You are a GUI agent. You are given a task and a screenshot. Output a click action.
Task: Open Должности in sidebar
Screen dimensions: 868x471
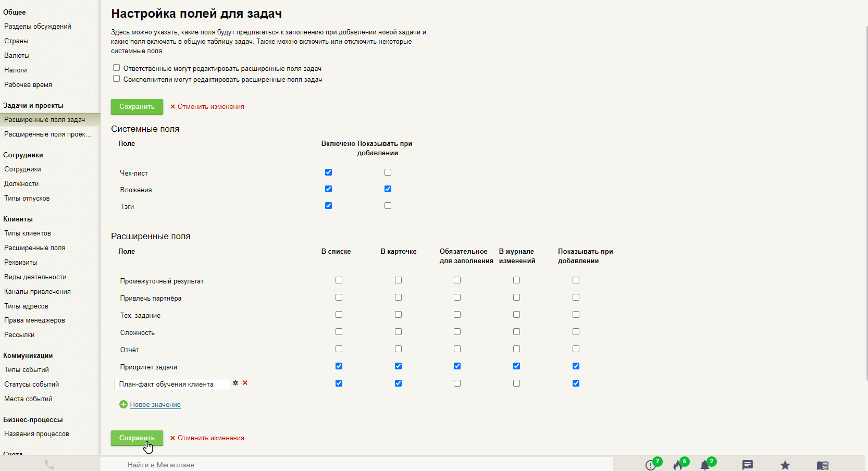point(21,183)
